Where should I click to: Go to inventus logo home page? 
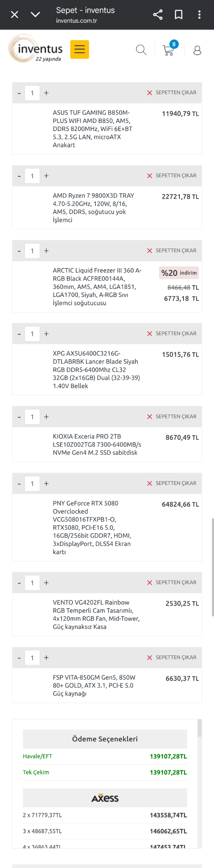(x=36, y=49)
